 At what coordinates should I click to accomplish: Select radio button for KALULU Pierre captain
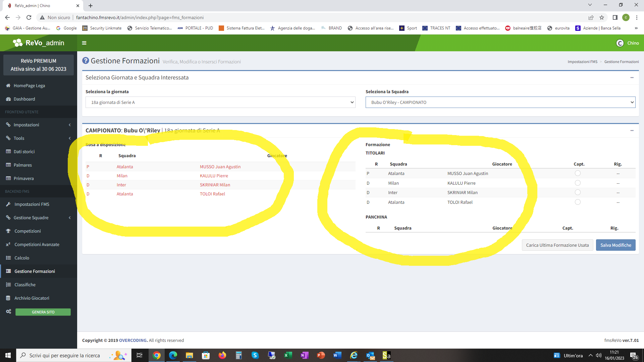coord(578,183)
